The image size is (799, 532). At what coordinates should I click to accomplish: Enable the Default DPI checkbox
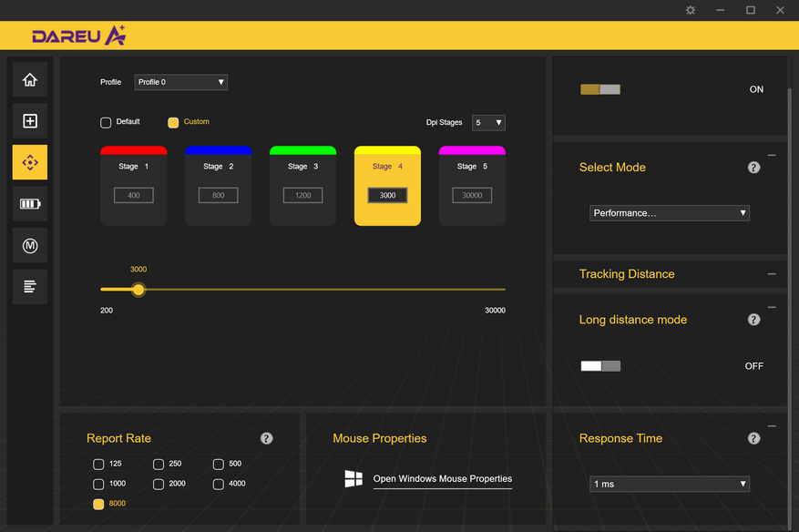coord(106,122)
